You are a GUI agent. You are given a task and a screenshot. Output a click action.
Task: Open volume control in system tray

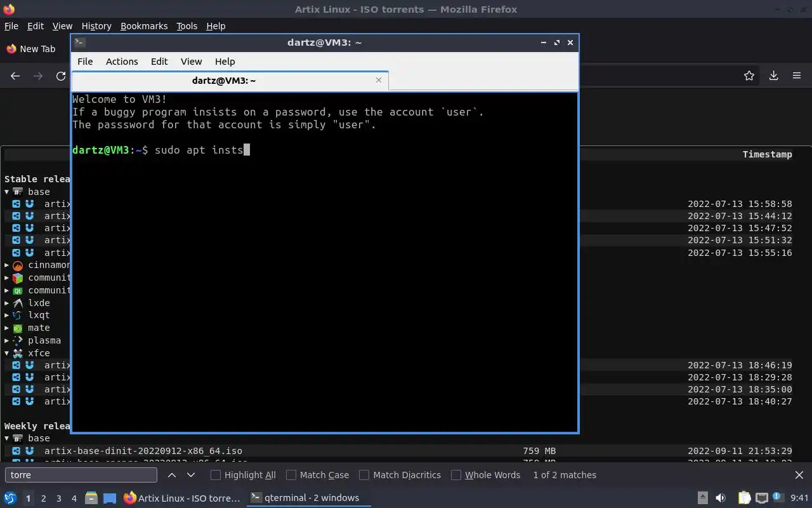tap(721, 498)
